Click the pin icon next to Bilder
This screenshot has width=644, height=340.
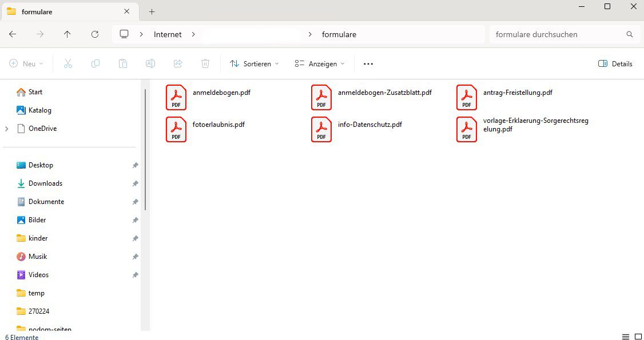(135, 220)
